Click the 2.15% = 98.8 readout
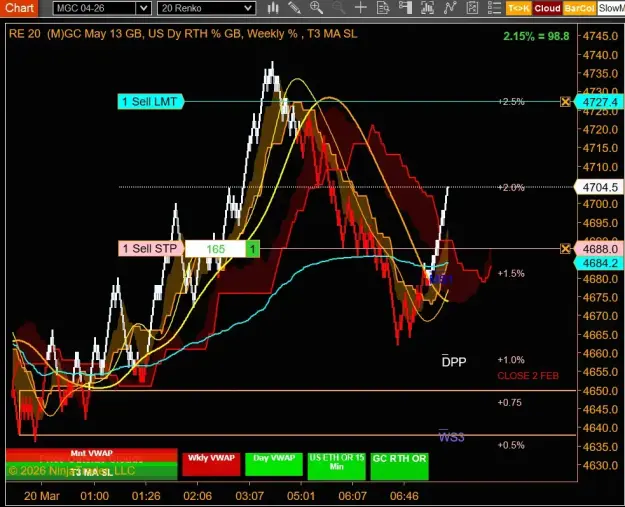 536,36
